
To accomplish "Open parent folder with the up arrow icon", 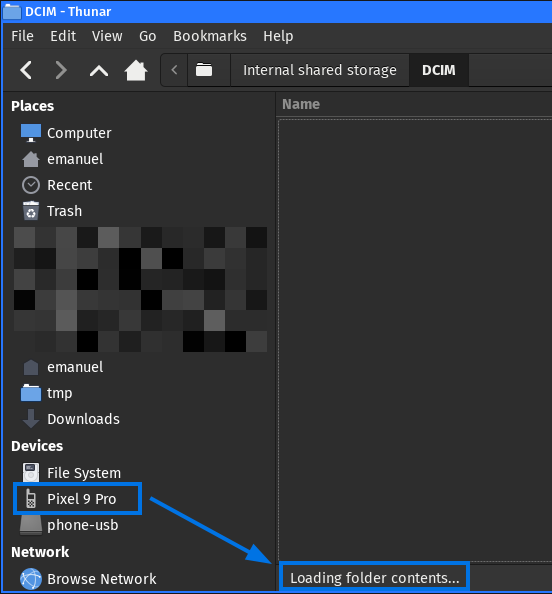I will pos(99,70).
